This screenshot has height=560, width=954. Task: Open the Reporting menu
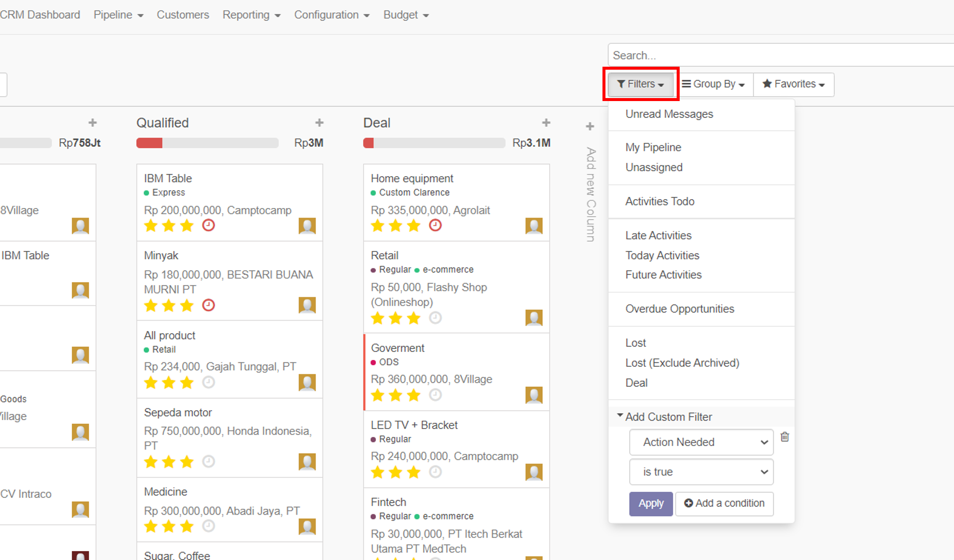point(251,15)
